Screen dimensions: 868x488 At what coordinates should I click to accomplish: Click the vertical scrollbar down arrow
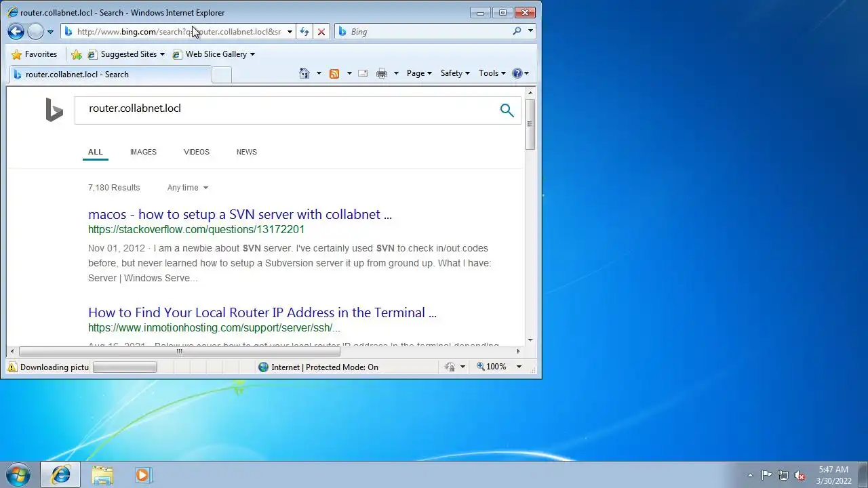[530, 340]
